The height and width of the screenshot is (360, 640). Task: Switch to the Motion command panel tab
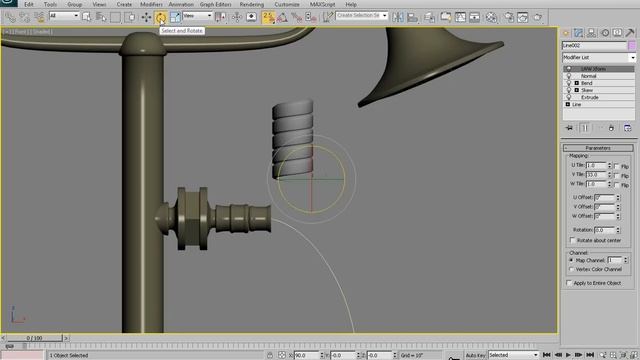(605, 33)
